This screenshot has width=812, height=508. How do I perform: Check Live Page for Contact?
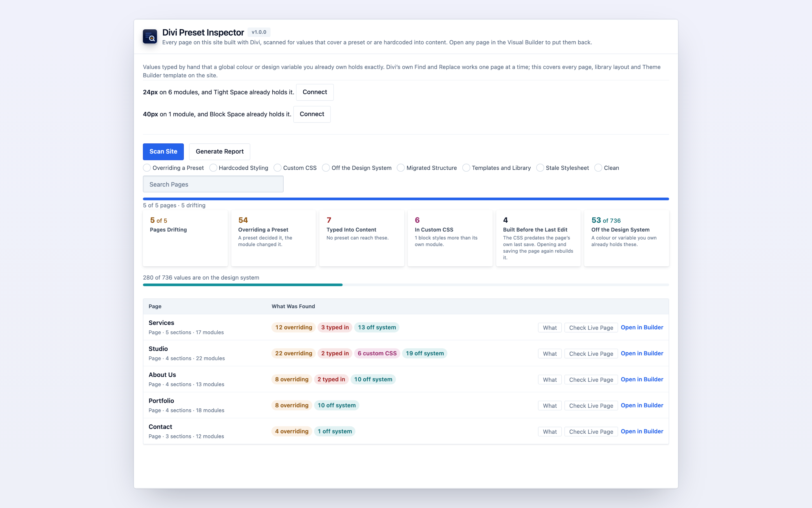point(591,432)
